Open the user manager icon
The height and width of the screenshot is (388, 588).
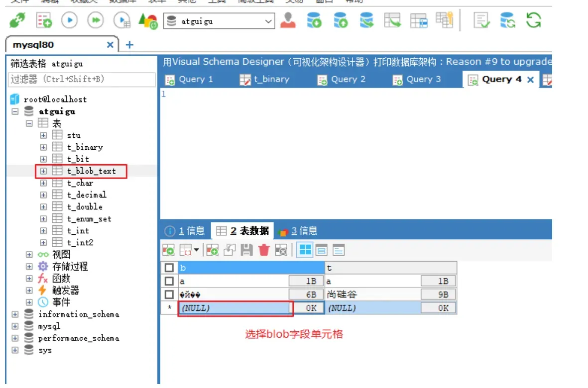(x=288, y=20)
